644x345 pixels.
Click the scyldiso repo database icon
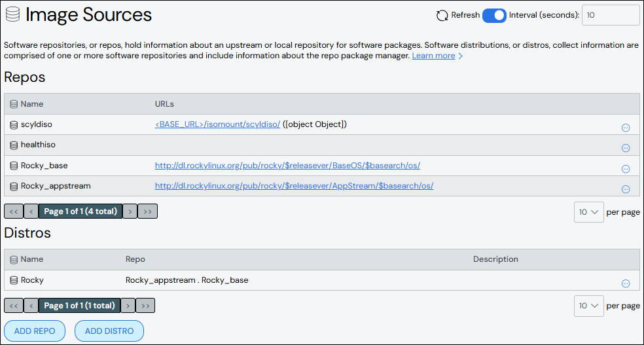point(14,125)
